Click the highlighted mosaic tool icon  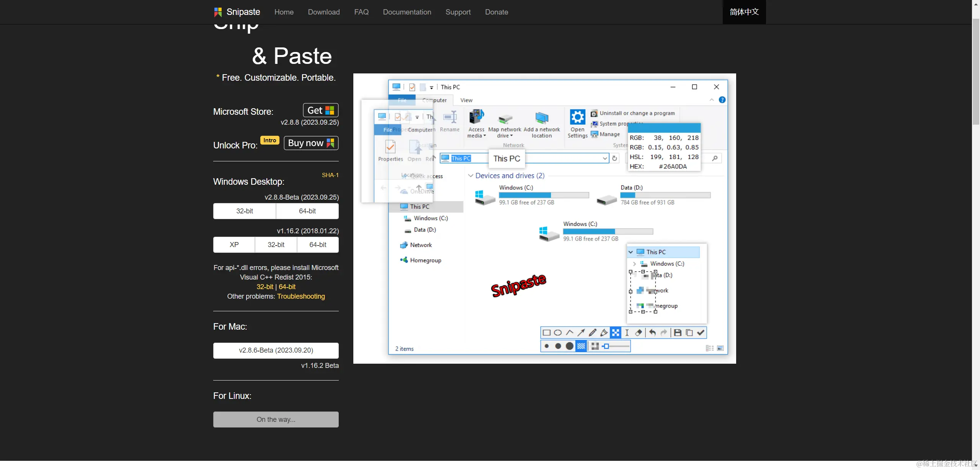point(616,333)
